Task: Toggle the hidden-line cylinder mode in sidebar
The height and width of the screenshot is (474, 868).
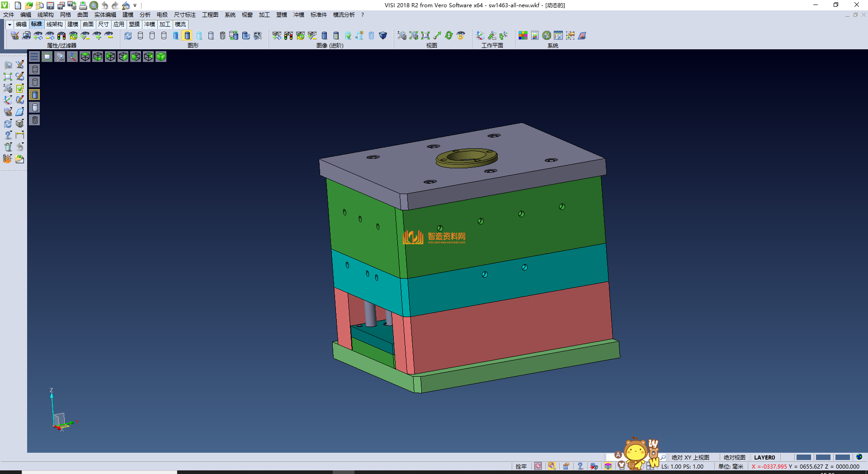Action: click(x=35, y=82)
